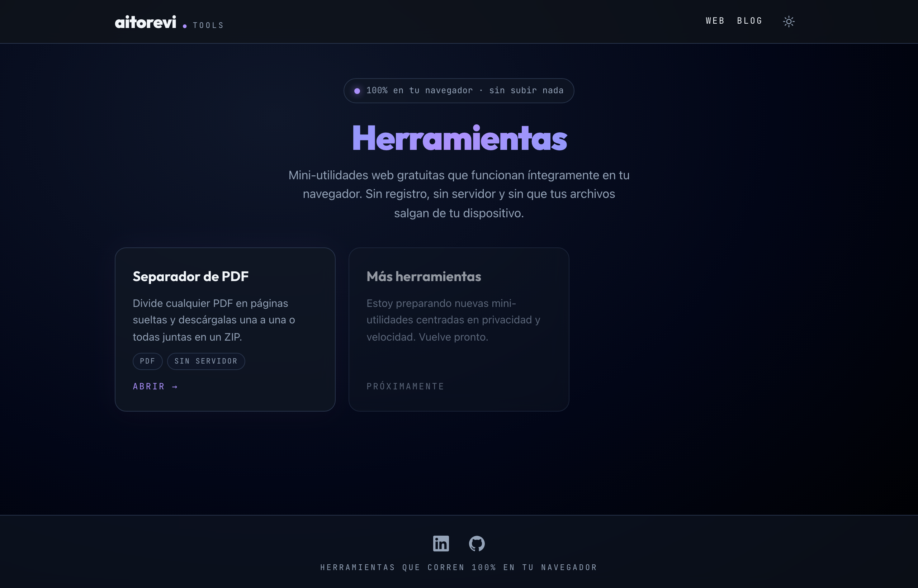Click the aitorevi logo in header

[x=146, y=22]
